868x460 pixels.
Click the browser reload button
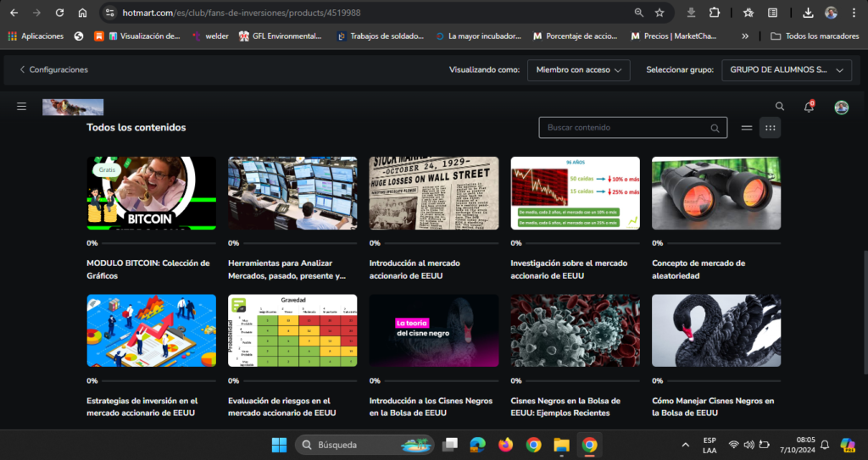[59, 13]
